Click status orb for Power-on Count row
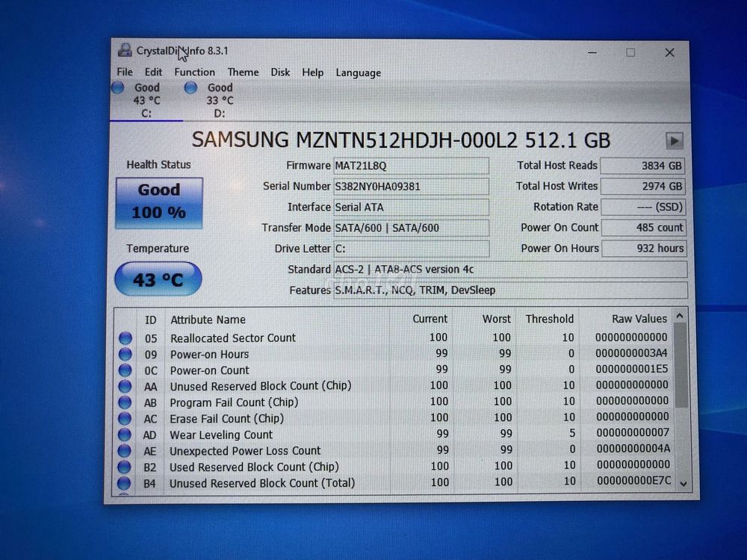Viewport: 747px width, 560px height. point(125,370)
